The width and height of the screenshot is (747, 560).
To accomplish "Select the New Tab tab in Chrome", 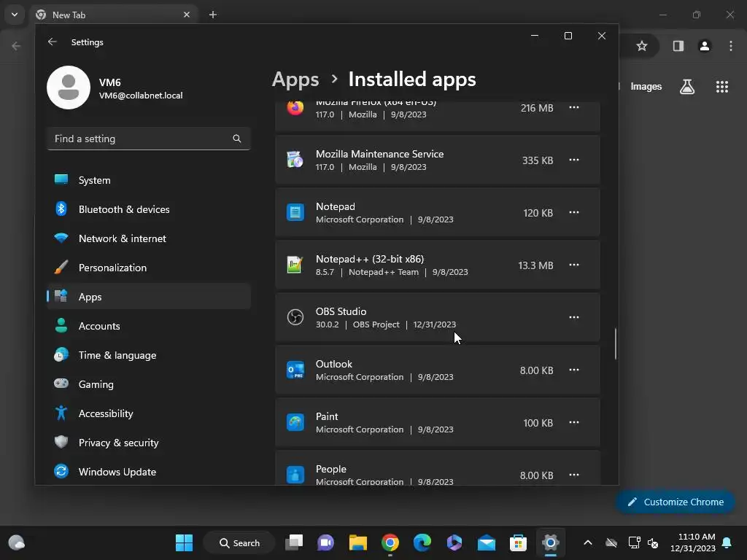I will click(115, 15).
